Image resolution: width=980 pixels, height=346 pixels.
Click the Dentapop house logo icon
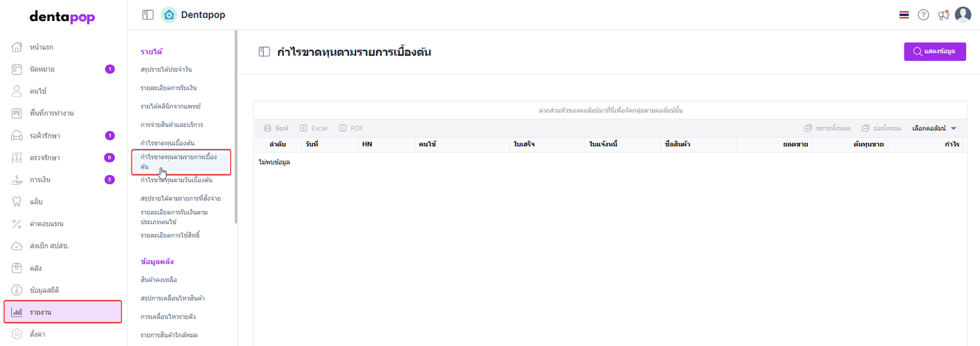(169, 15)
